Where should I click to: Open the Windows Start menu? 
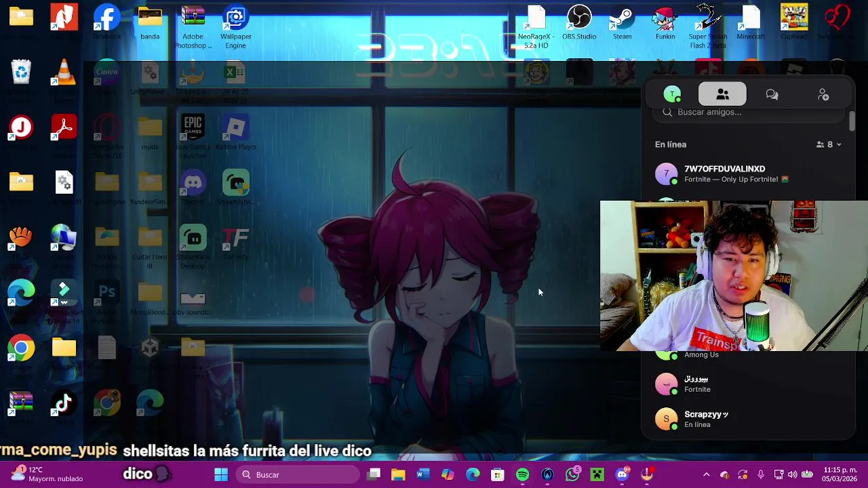pyautogui.click(x=221, y=474)
